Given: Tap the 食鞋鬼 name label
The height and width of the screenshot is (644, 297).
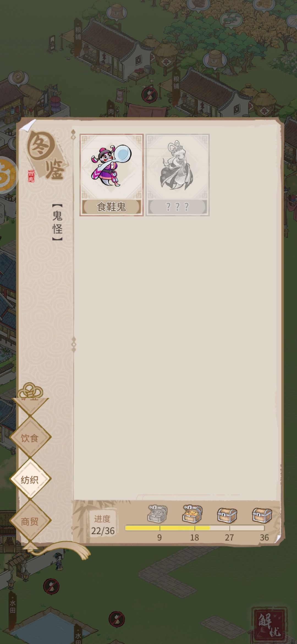Looking at the screenshot, I should [x=111, y=207].
